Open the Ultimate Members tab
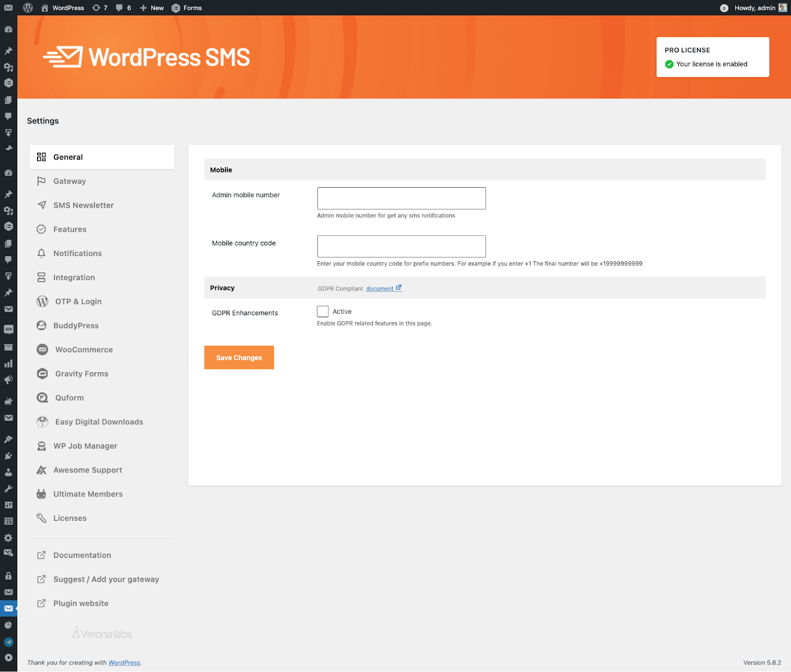791x672 pixels. click(x=102, y=494)
